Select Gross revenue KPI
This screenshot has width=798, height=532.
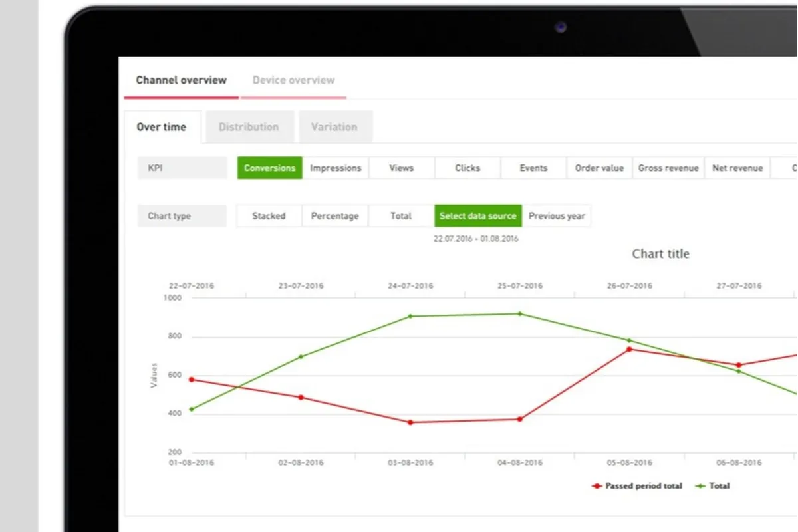(x=668, y=168)
